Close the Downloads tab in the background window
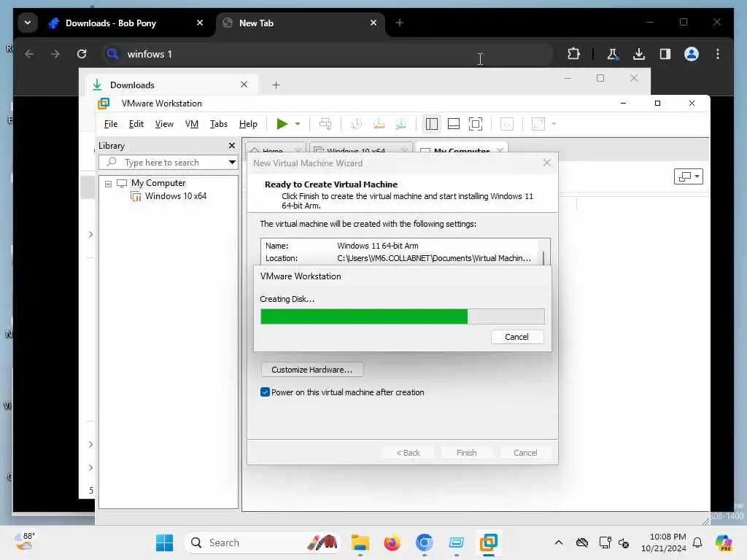This screenshot has height=560, width=747. [x=244, y=85]
